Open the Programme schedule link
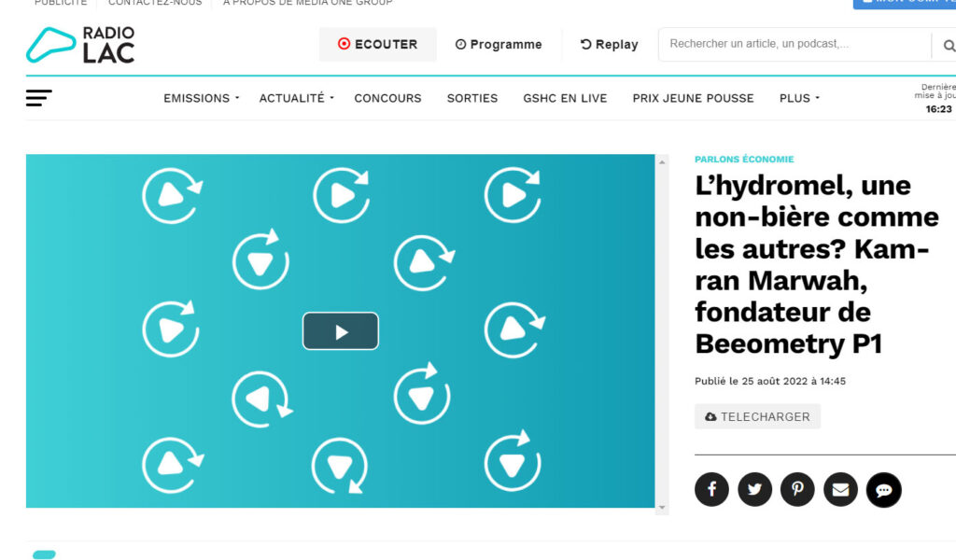 499,45
